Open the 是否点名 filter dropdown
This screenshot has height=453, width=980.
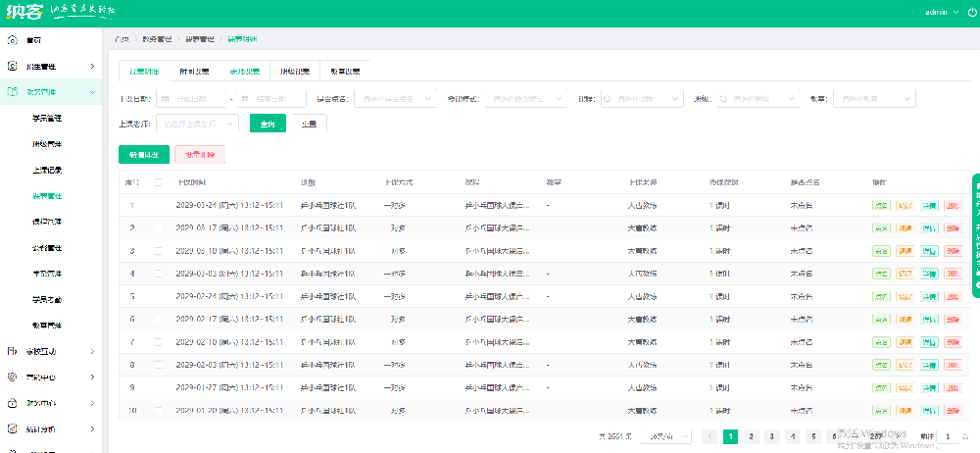tap(395, 98)
